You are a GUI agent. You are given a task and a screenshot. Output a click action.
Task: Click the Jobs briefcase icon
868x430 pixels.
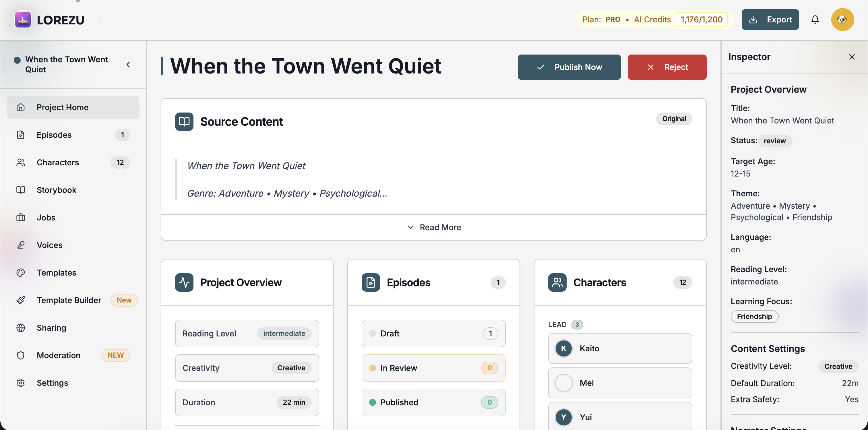(21, 218)
